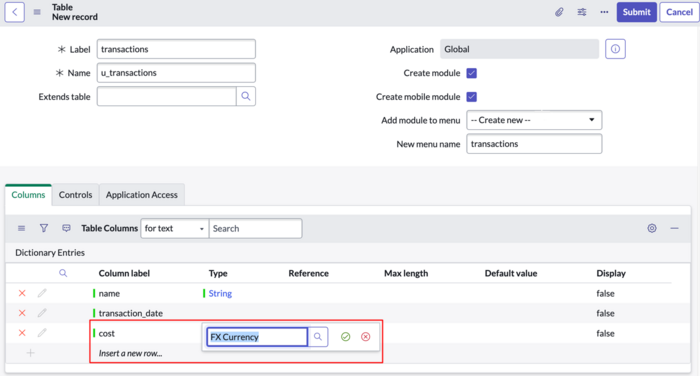Click the column search magnifier in header row
This screenshot has width=700, height=376.
click(x=63, y=273)
